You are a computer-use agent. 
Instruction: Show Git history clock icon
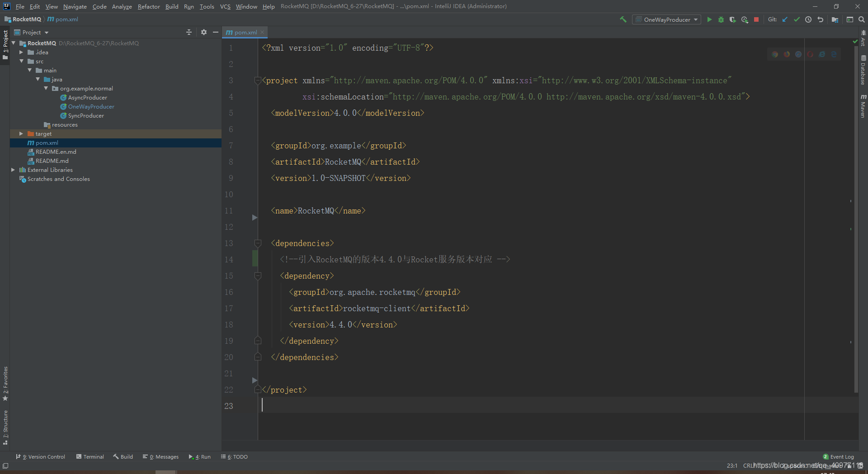[x=808, y=19]
